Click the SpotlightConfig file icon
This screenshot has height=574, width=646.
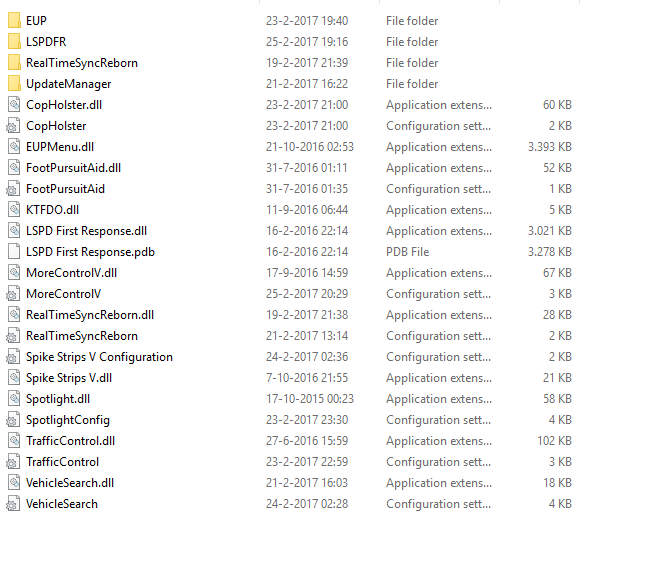click(13, 420)
